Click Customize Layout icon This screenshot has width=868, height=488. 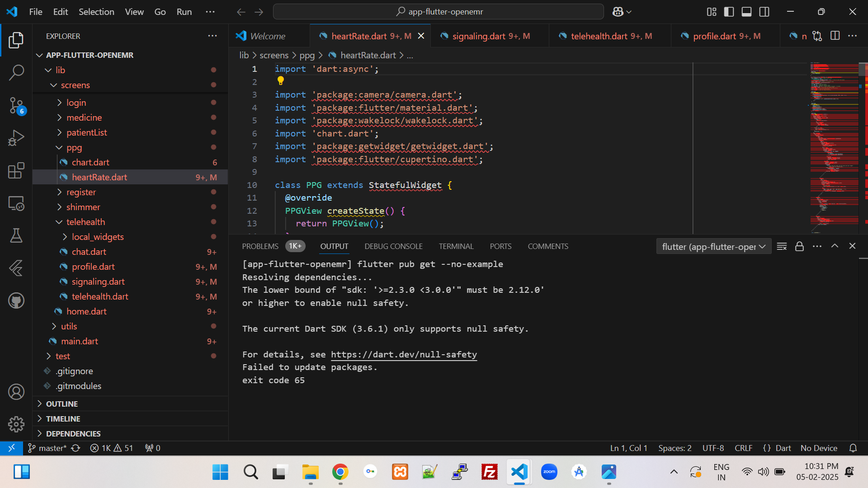(x=712, y=12)
